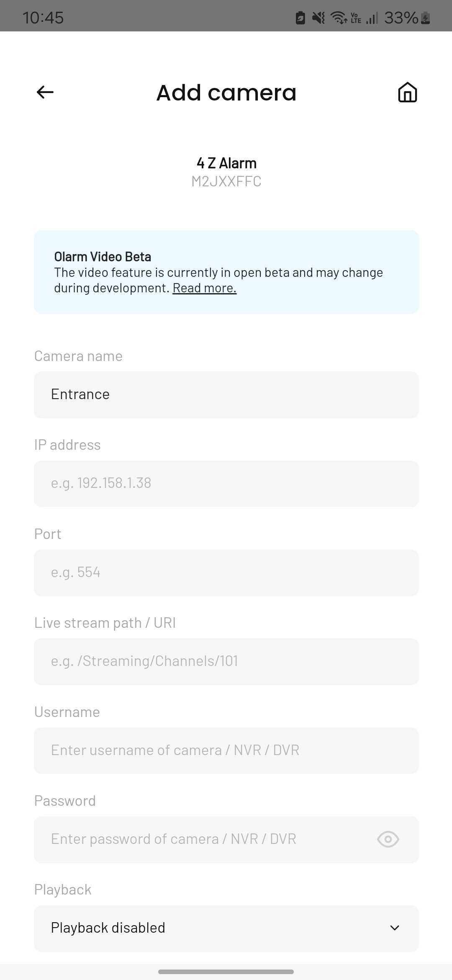Select the Password input field
Image resolution: width=452 pixels, height=980 pixels.
click(x=226, y=839)
